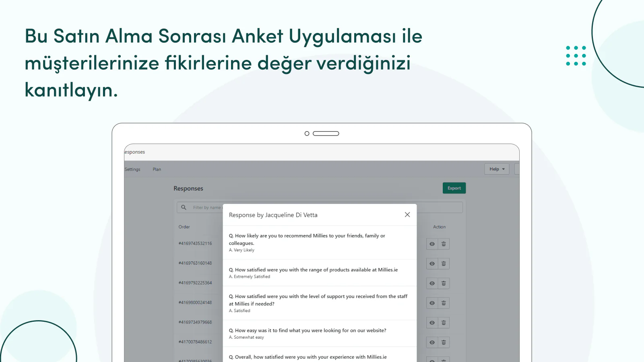This screenshot has height=362, width=644.
Task: Select order number #4169800024148
Action: 195,302
